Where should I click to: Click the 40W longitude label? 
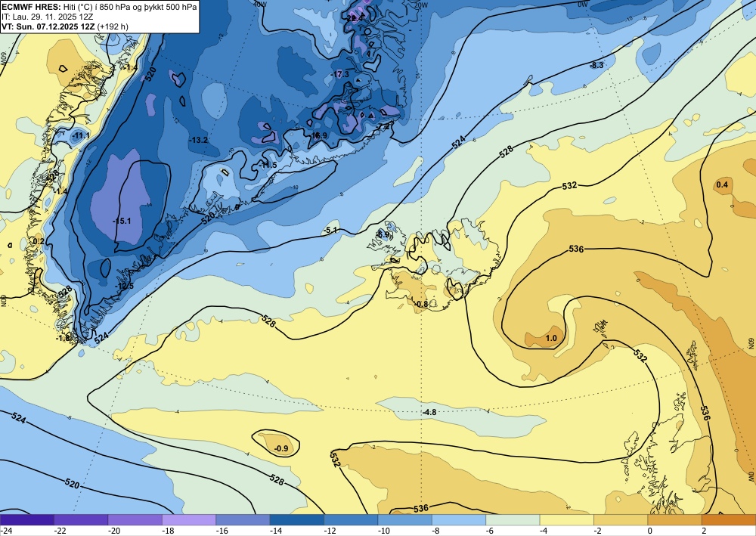pyautogui.click(x=259, y=5)
